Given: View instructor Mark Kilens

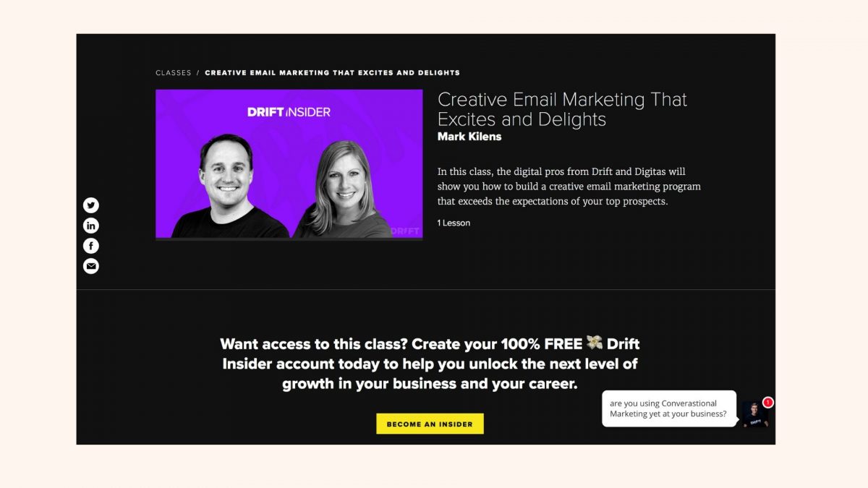Looking at the screenshot, I should (469, 137).
